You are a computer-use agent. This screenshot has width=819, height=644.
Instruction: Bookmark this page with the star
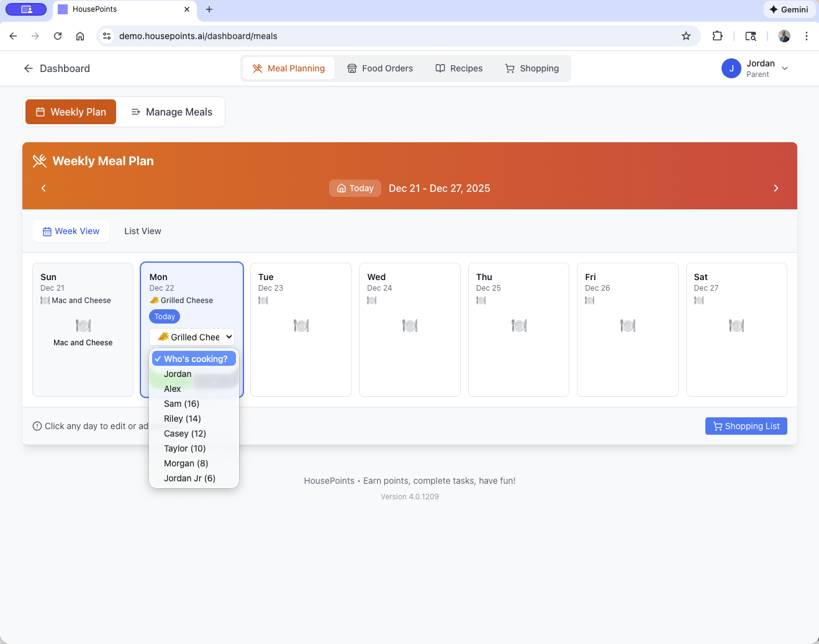[686, 36]
